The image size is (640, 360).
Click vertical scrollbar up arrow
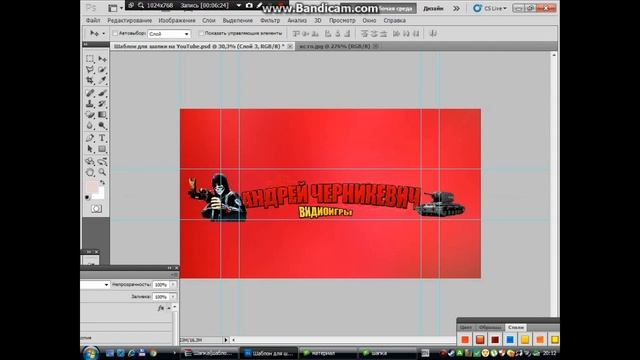554,55
